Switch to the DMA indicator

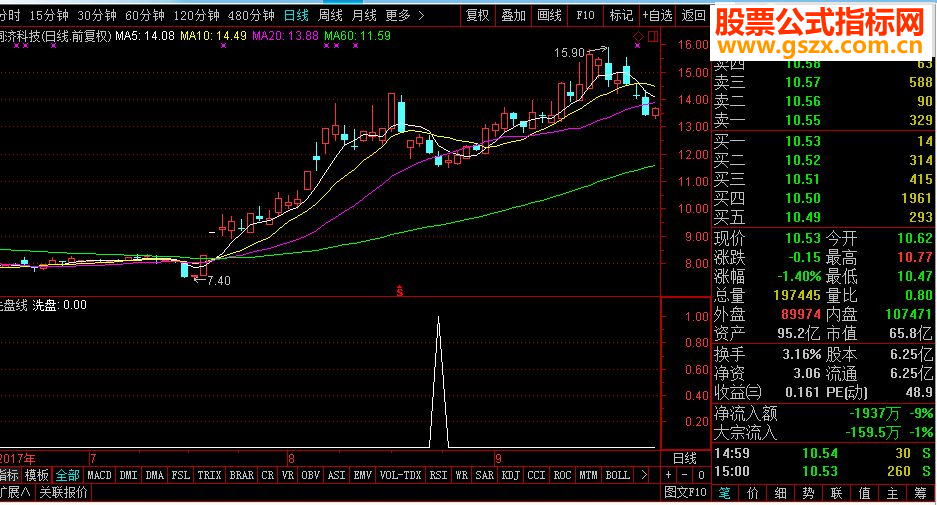(154, 476)
